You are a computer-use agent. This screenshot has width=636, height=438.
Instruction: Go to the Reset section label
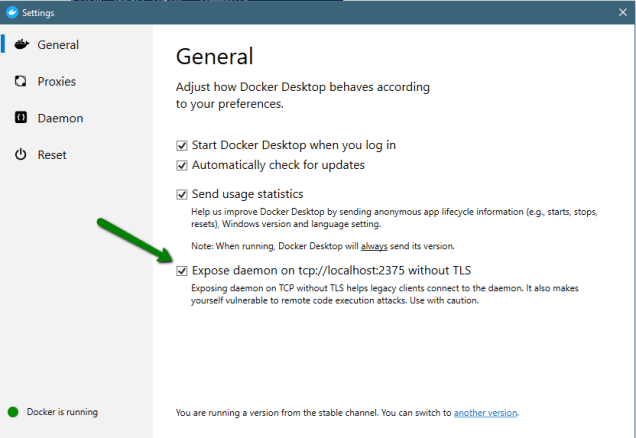[52, 155]
